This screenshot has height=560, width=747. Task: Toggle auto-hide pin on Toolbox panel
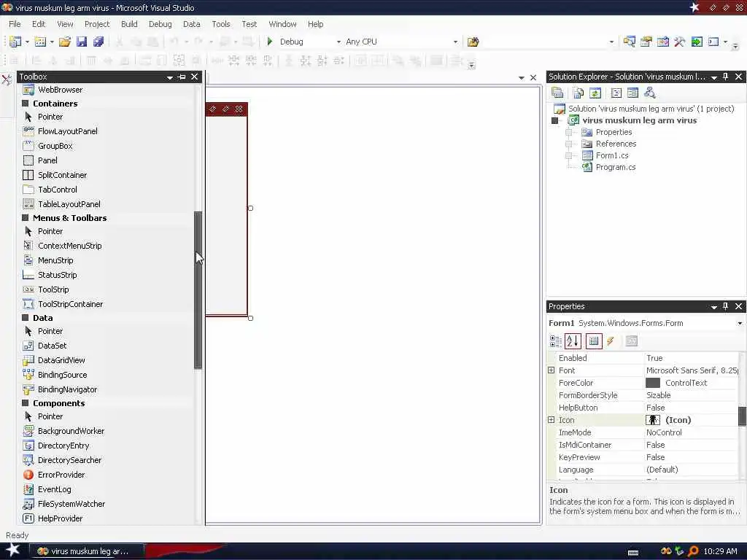click(x=182, y=77)
